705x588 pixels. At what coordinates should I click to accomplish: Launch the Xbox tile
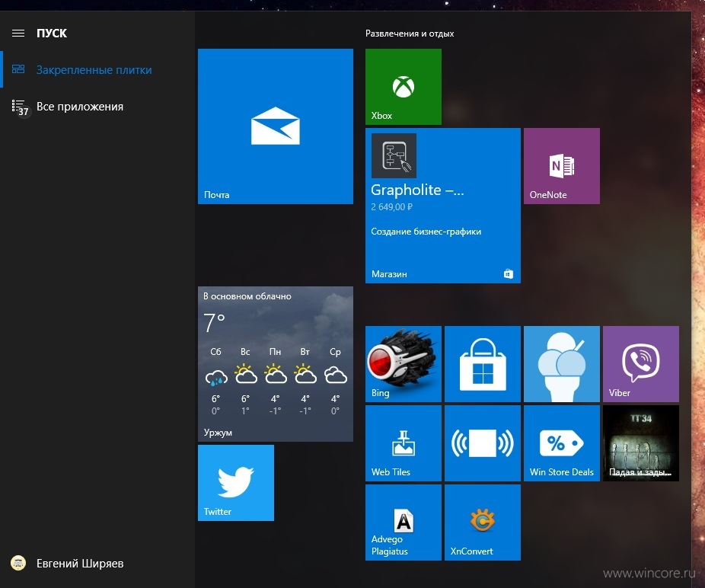(x=404, y=87)
